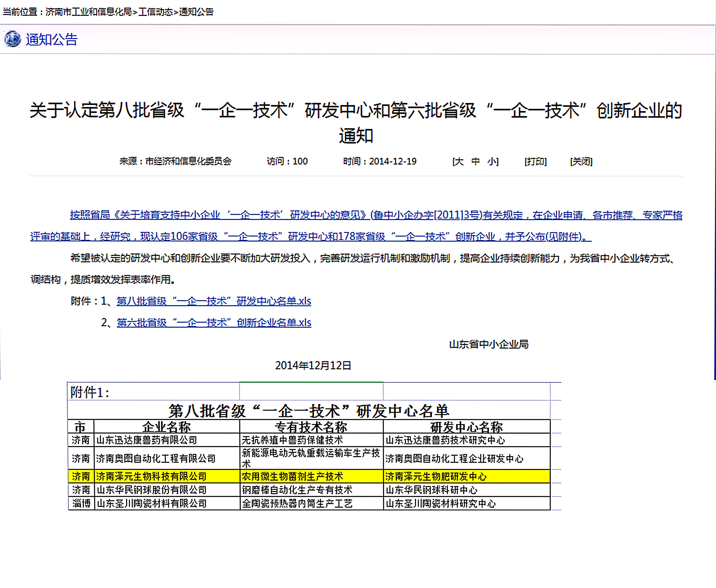This screenshot has width=716, height=588.
Task: Set font size to 大
Action: coord(459,162)
